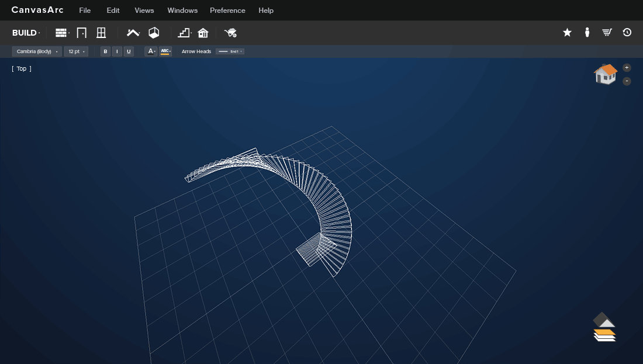Open the Arrow Heads End1 dropdown
The image size is (643, 364).
[230, 51]
